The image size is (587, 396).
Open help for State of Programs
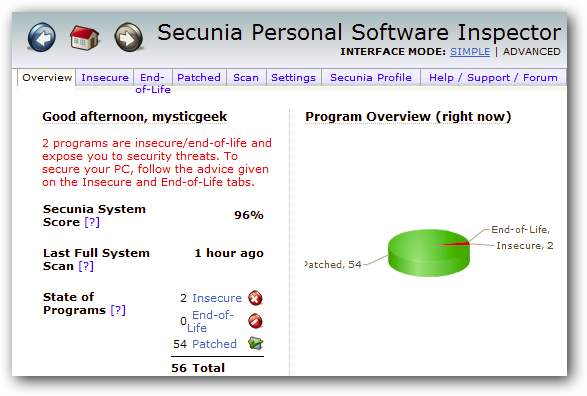click(x=118, y=310)
